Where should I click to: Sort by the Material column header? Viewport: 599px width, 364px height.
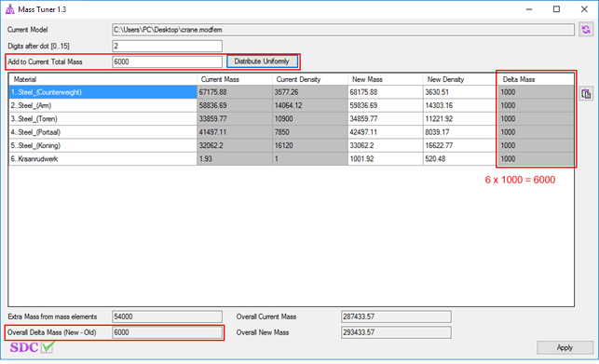click(x=102, y=79)
